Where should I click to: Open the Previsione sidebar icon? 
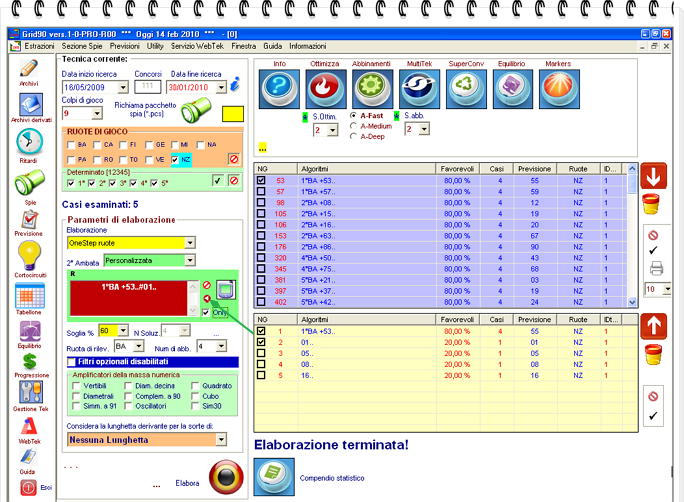(29, 220)
